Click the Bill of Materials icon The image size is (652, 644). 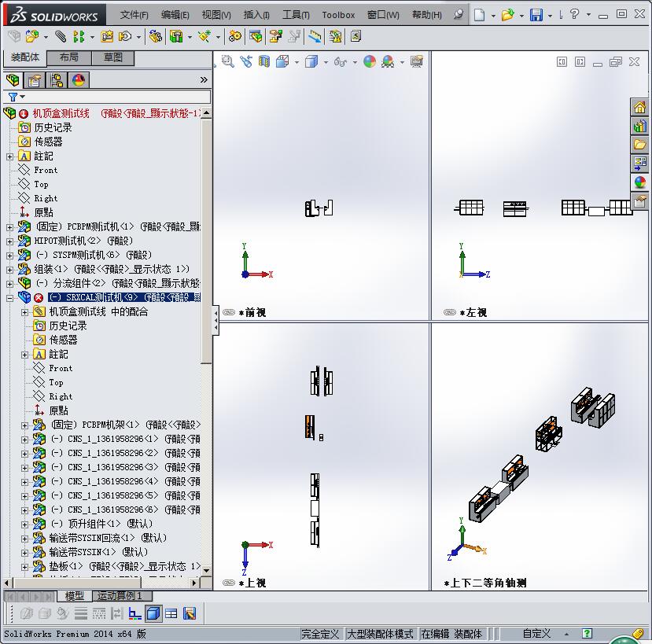point(256,37)
